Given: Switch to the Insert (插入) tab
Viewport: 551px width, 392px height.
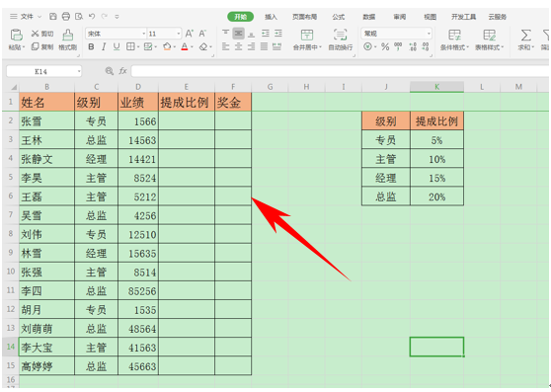Looking at the screenshot, I should (271, 17).
